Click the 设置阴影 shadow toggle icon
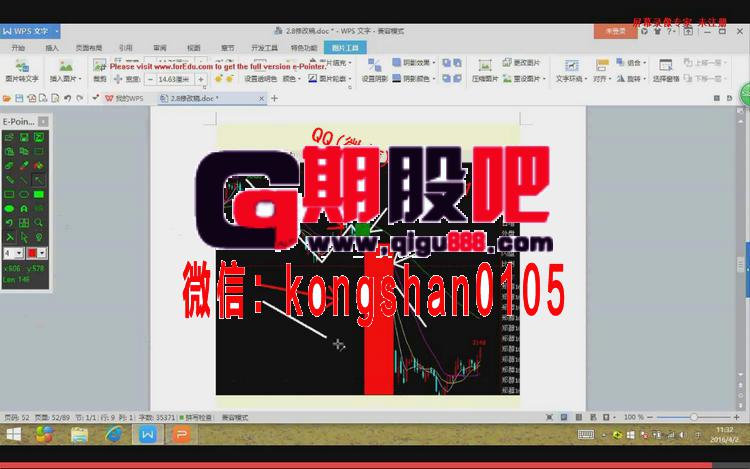750x469 pixels. pyautogui.click(x=375, y=65)
